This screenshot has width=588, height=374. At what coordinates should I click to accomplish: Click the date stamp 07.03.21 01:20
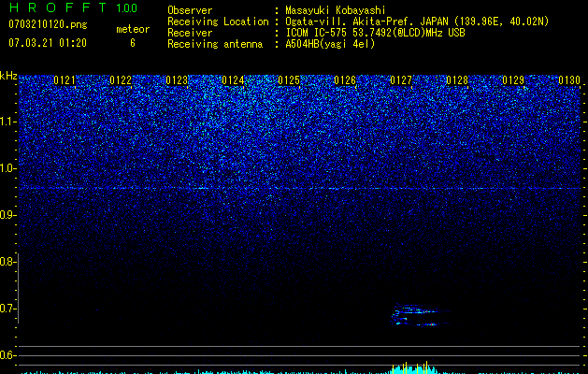[48, 43]
